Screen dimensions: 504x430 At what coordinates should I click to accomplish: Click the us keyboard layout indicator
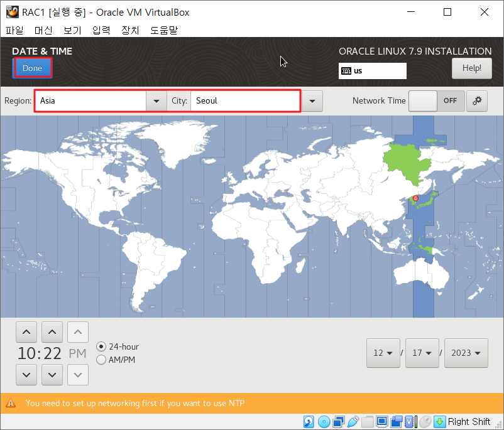tap(372, 71)
